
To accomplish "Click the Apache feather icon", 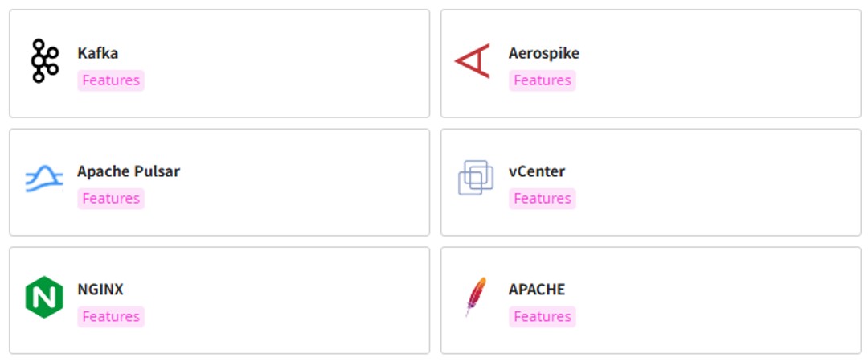I will (476, 297).
